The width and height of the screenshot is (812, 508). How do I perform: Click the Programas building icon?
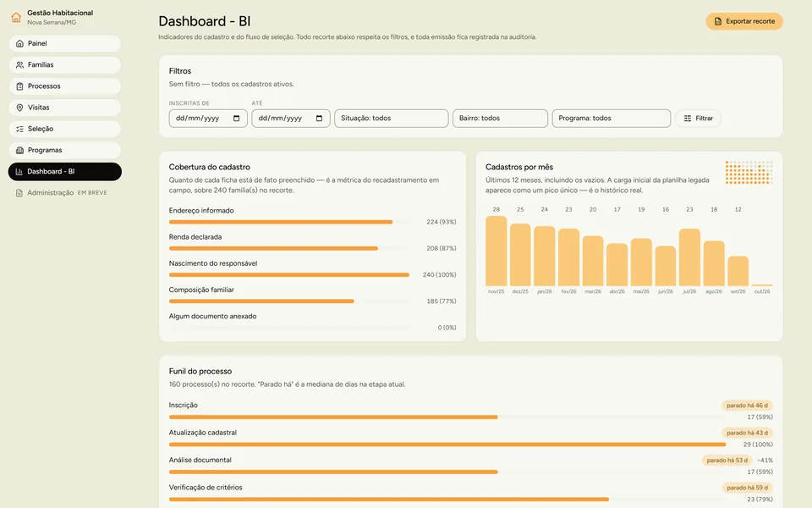[19, 150]
